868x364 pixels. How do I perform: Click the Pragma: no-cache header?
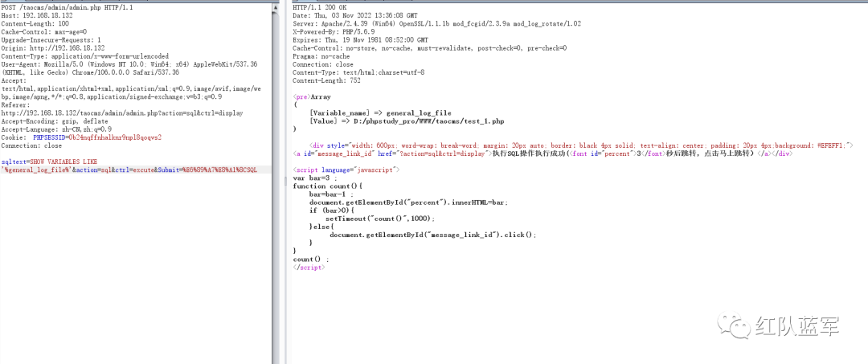(321, 56)
